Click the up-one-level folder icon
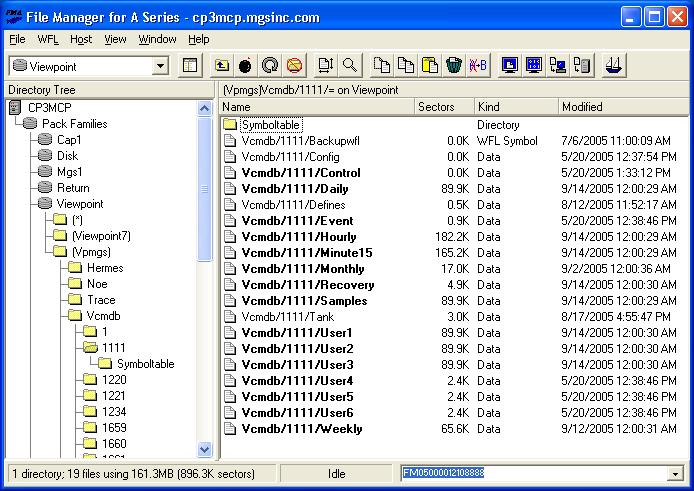This screenshot has width=694, height=491. 222,66
